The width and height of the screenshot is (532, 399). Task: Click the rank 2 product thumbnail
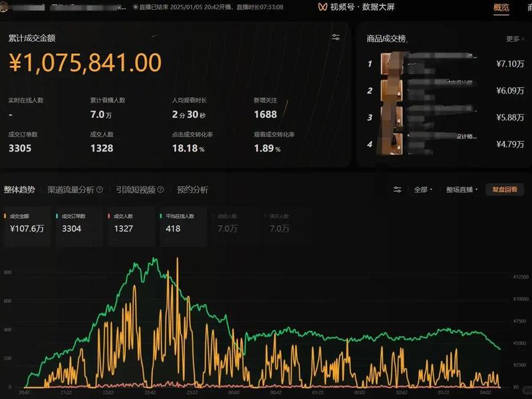pyautogui.click(x=392, y=90)
